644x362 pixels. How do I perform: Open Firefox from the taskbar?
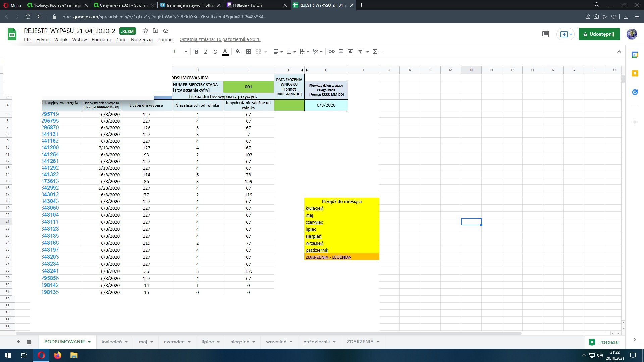(58, 355)
